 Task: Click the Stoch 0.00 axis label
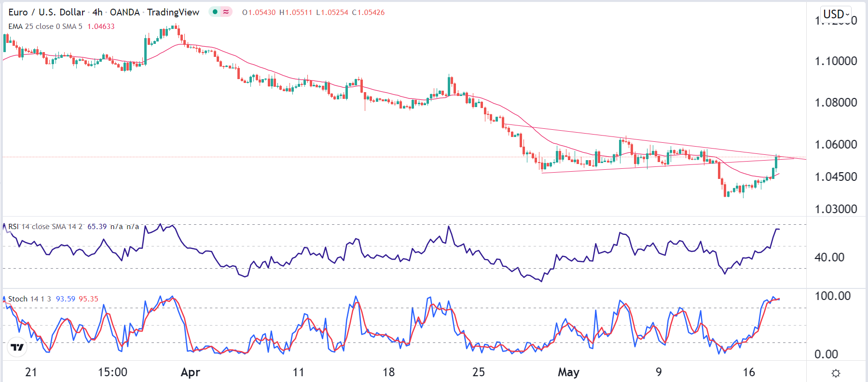[826, 355]
